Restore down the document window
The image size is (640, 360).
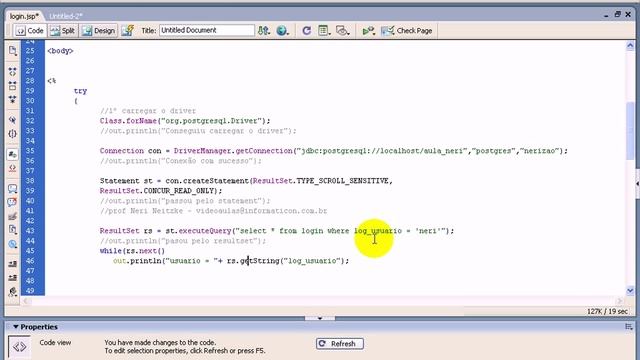(618, 14)
